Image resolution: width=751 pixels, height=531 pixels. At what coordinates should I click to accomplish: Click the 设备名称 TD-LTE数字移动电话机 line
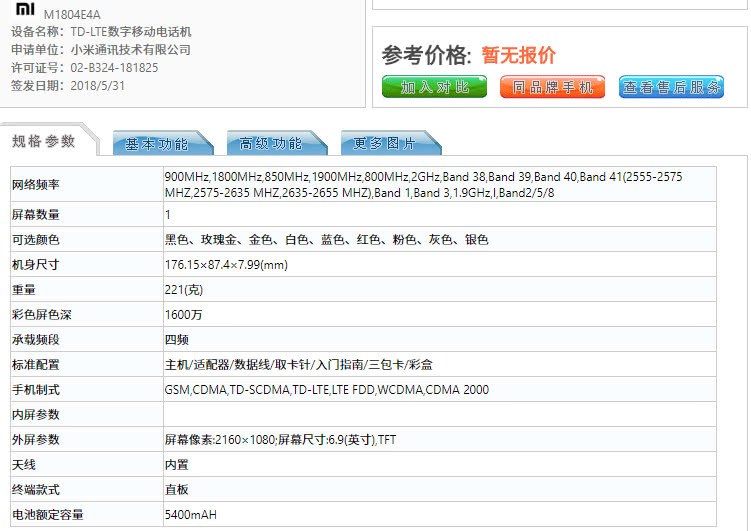(101, 32)
